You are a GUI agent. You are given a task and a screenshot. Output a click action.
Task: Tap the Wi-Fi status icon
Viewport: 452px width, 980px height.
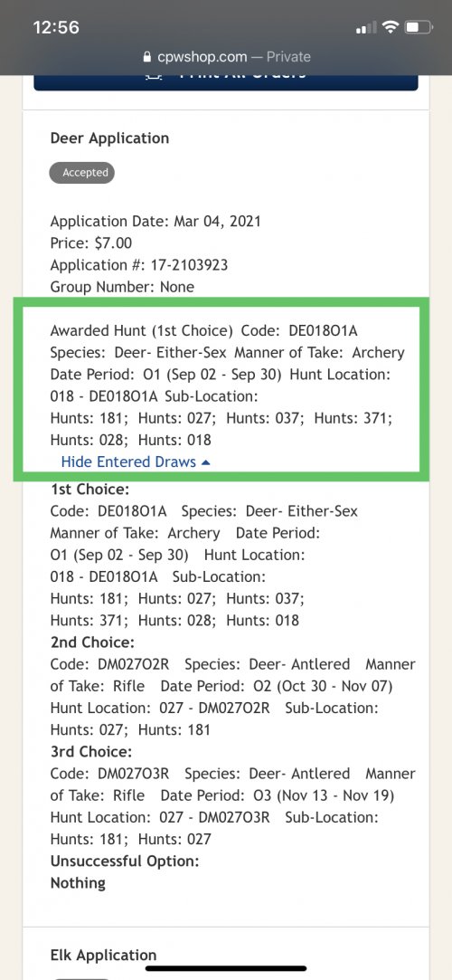click(x=391, y=27)
